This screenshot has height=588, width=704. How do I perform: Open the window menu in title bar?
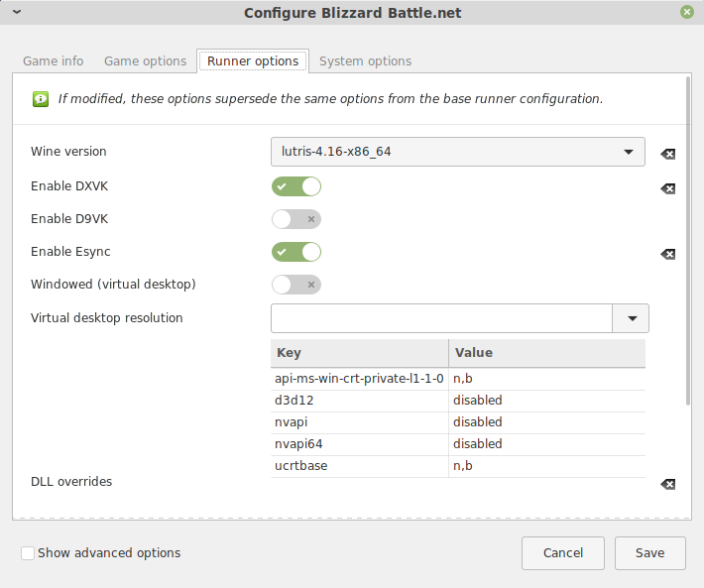(x=16, y=13)
